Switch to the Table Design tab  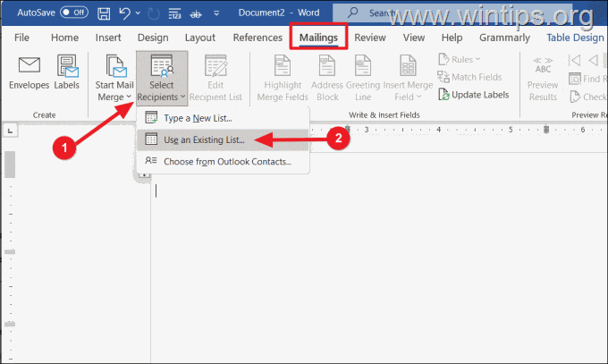click(x=575, y=38)
